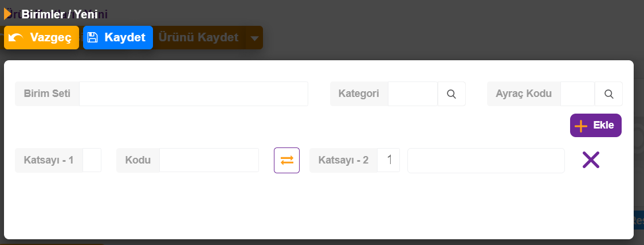Remove the unit row with purple X
644x245 pixels.
[x=591, y=160]
